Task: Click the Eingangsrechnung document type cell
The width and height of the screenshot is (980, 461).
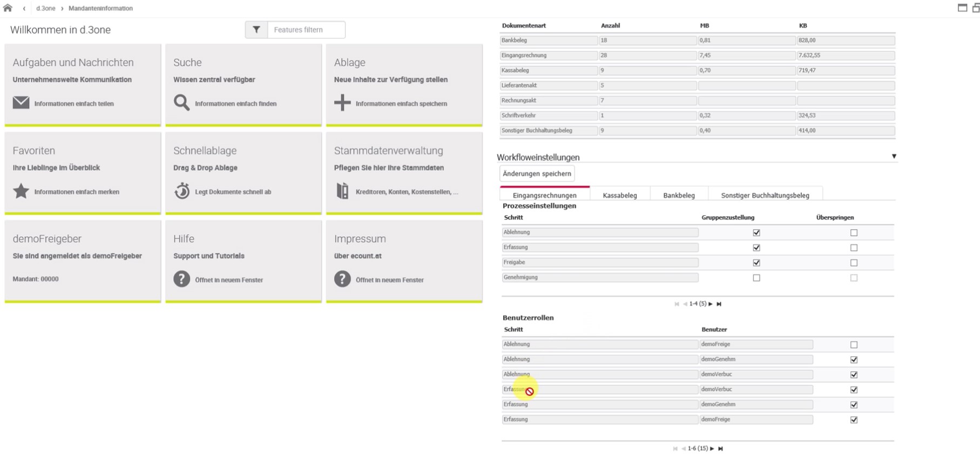Action: pos(549,56)
